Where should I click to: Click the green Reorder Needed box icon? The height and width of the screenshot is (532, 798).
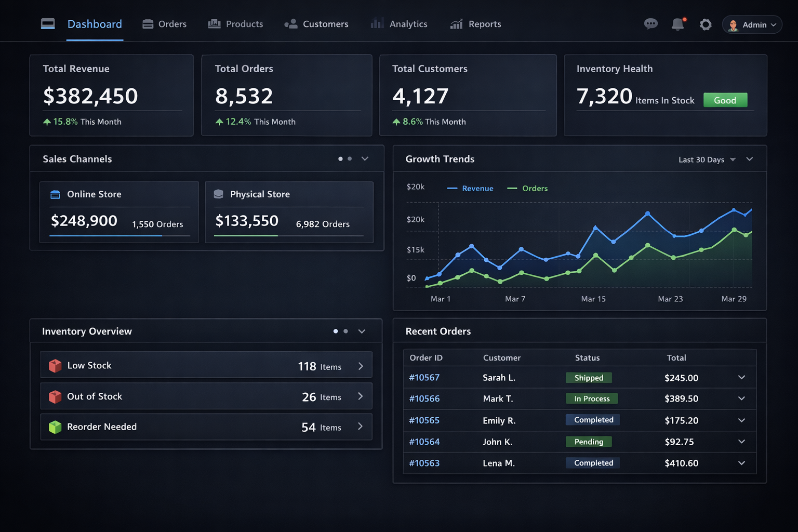pyautogui.click(x=55, y=427)
